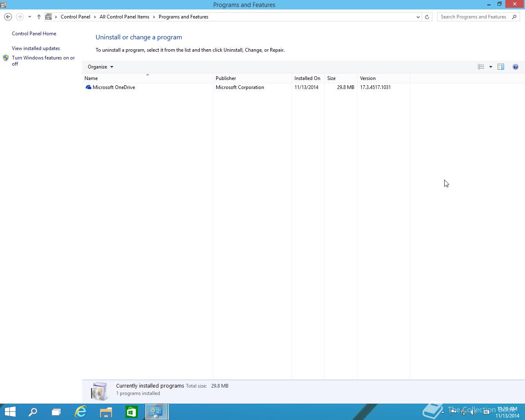Image resolution: width=525 pixels, height=420 pixels.
Task: Sort by Name column header
Action: pos(147,78)
